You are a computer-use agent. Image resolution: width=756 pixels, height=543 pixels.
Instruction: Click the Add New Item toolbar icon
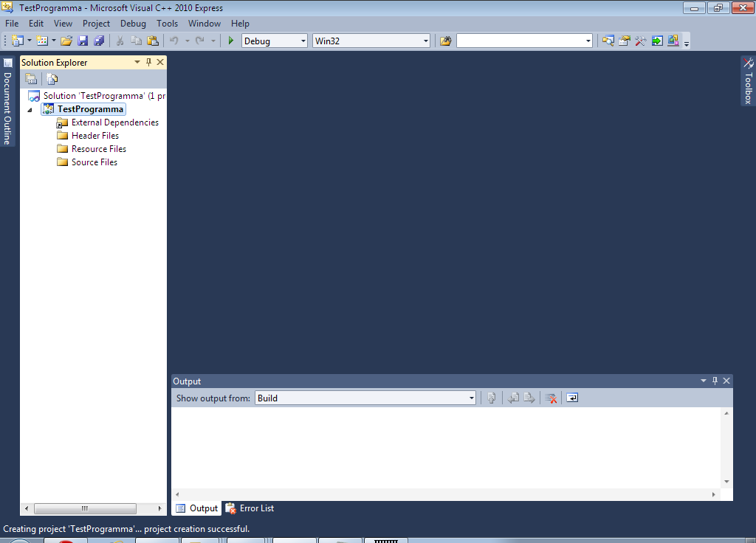click(x=42, y=41)
